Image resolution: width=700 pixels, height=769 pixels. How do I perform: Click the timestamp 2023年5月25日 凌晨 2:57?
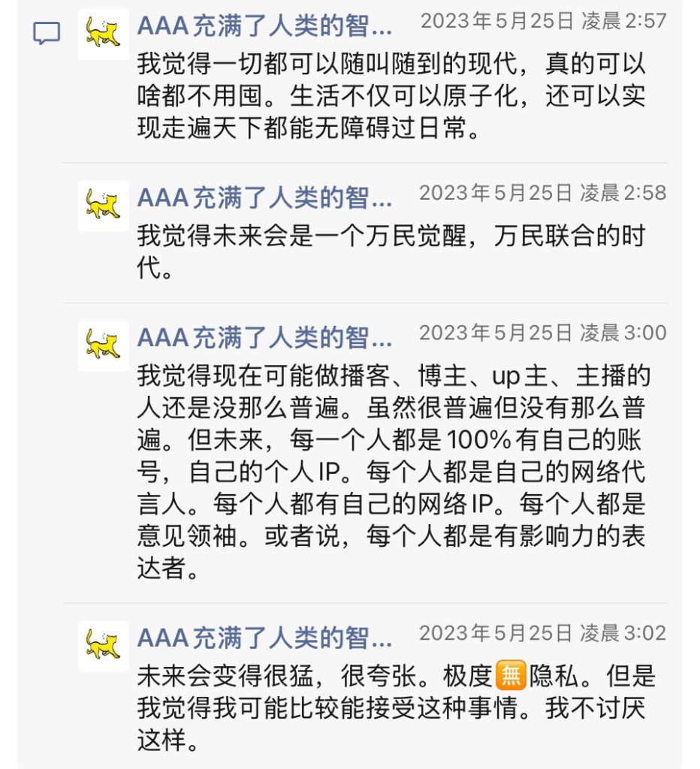coord(543,21)
